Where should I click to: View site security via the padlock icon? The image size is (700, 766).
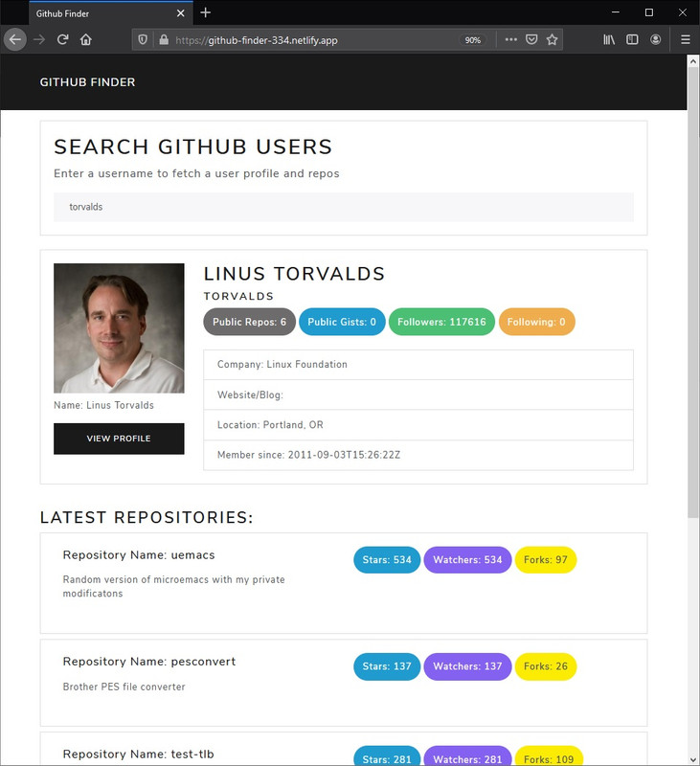tap(164, 39)
